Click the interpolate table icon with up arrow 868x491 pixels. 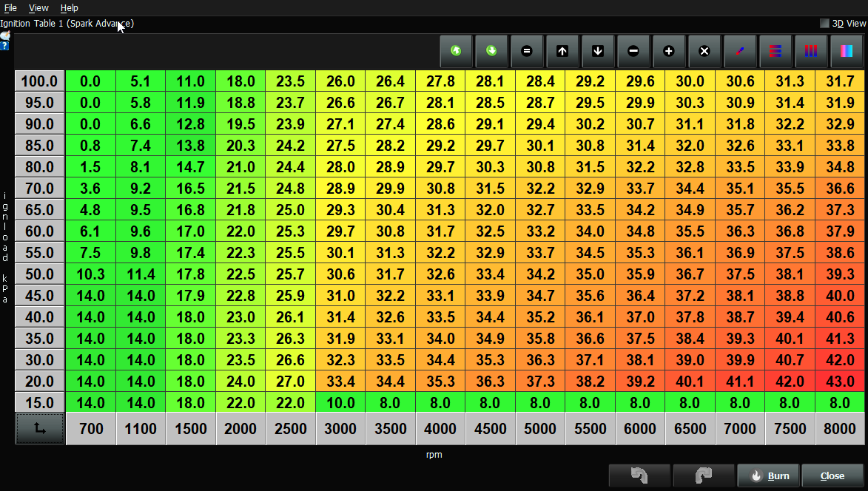click(456, 51)
